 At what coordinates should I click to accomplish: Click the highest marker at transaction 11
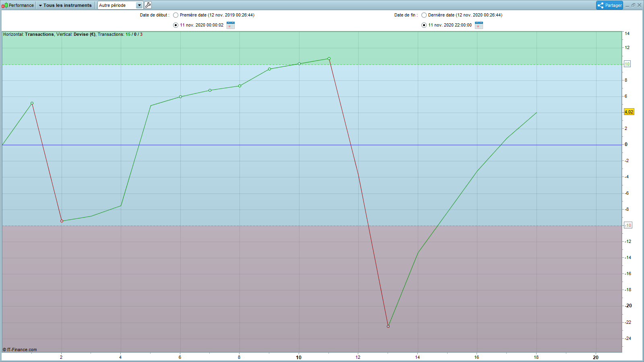(329, 59)
